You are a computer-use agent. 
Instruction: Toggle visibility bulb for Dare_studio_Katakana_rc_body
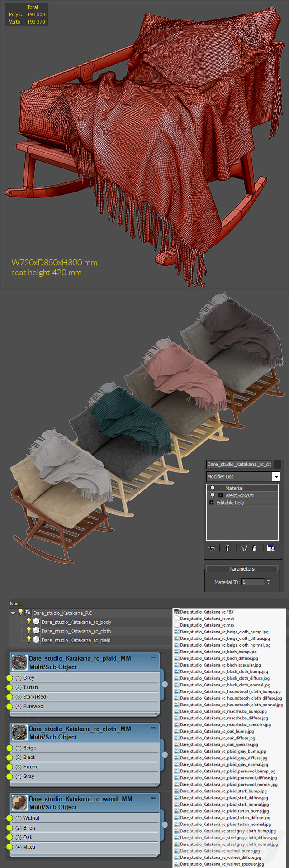[x=29, y=622]
